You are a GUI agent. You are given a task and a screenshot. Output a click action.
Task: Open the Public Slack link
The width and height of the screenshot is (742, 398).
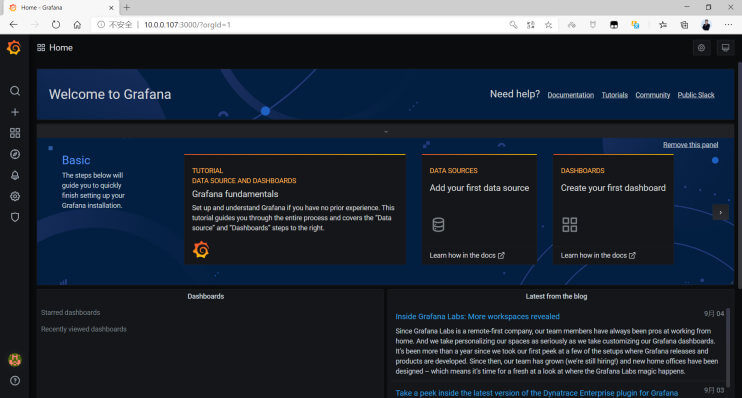click(x=696, y=95)
